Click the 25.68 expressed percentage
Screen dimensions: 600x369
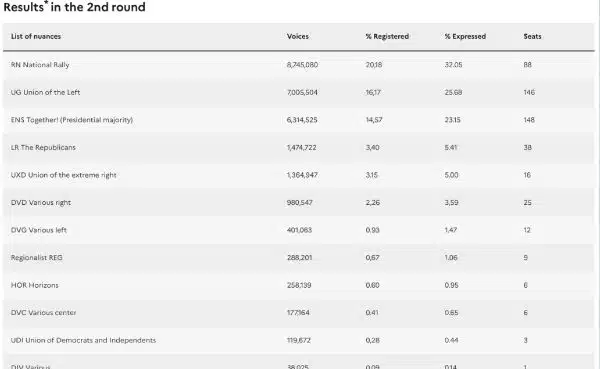tap(453, 92)
